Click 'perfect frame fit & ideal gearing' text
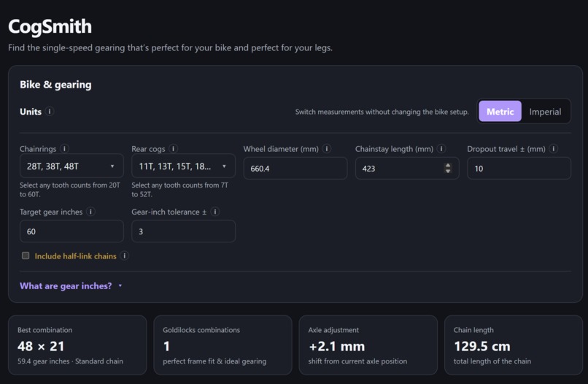Viewport: 588px width, 384px height. (x=214, y=361)
